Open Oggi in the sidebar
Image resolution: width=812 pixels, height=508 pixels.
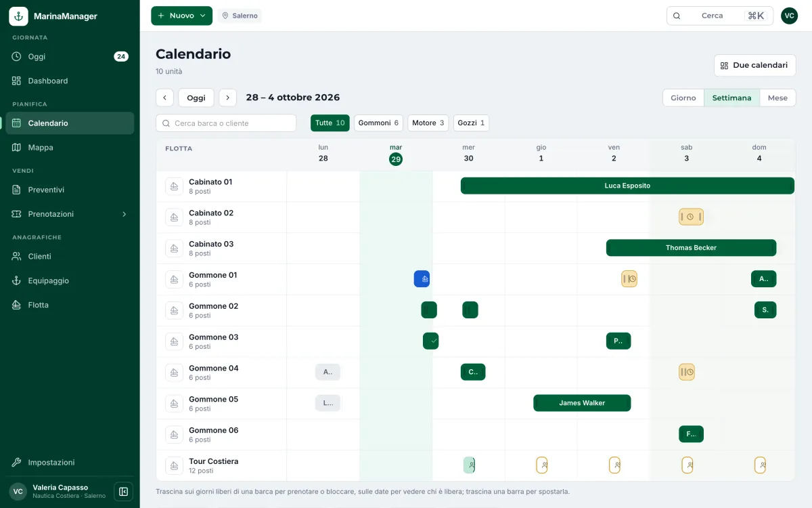point(70,56)
